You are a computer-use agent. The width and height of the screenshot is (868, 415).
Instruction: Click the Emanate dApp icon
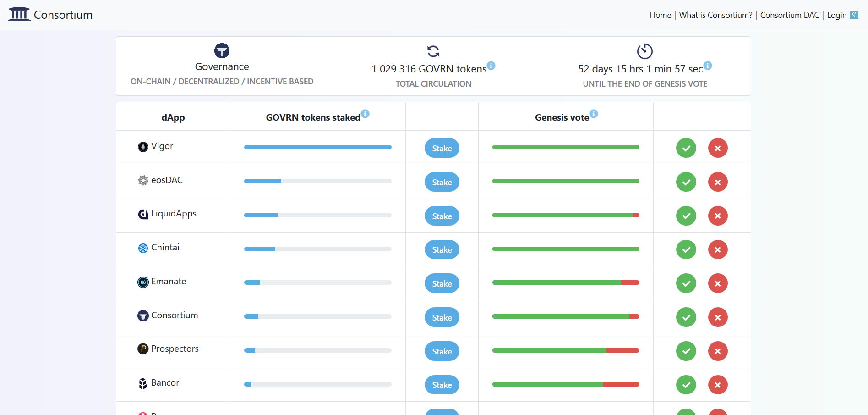143,282
